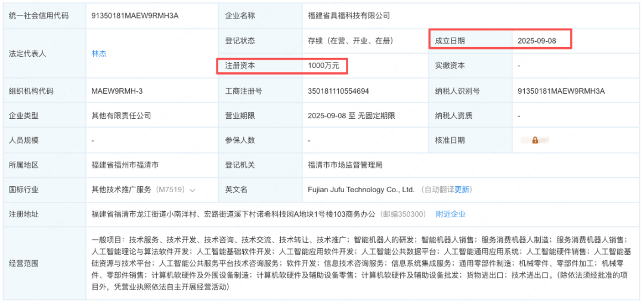Screen dimensions: 644x305
Task: Click the VIP lock icon for 核准日期
Action: pyautogui.click(x=535, y=141)
